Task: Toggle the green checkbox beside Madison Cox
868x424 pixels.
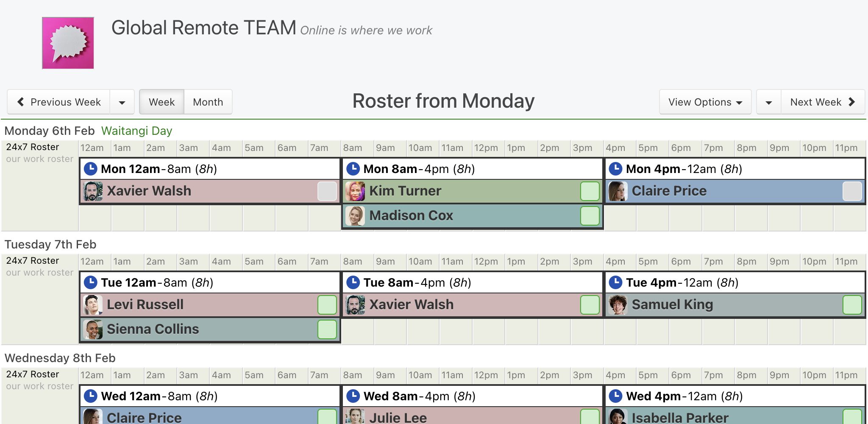Action: (x=590, y=216)
